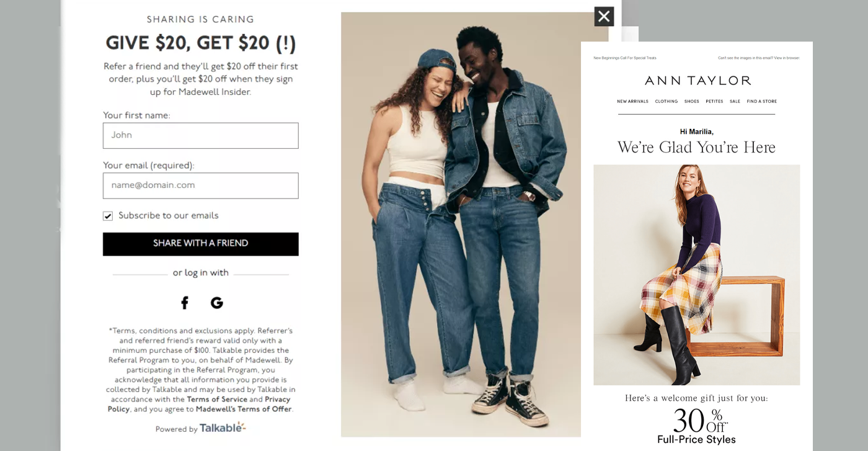The width and height of the screenshot is (868, 451).
Task: Click the Talkable logo
Action: coord(223,428)
